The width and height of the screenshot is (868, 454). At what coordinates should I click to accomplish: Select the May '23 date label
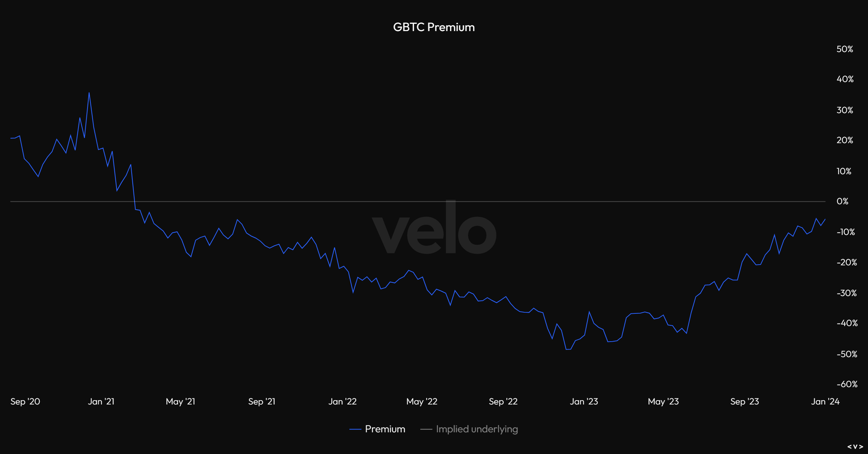(663, 402)
